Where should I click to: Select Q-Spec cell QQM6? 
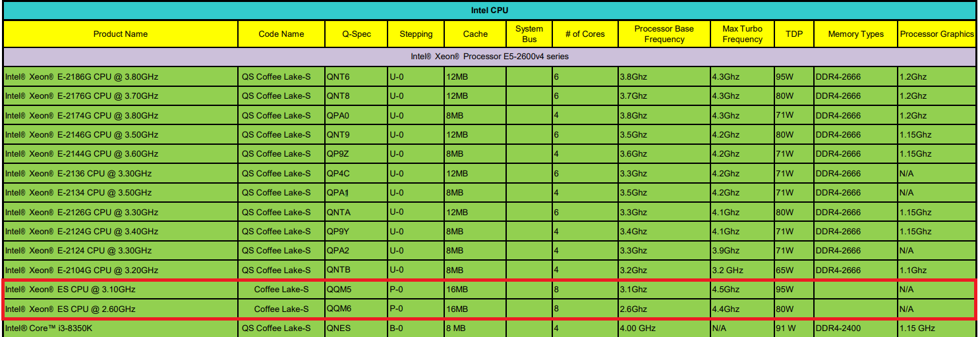coord(356,309)
